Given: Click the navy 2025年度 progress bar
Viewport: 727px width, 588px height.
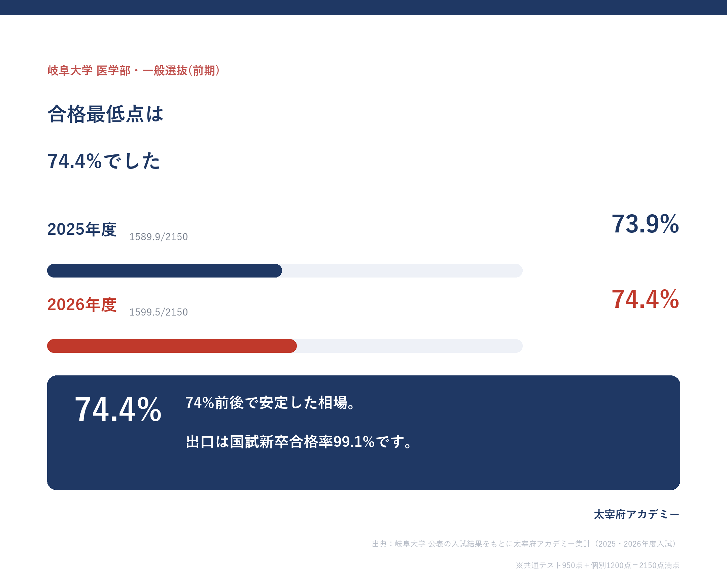Looking at the screenshot, I should point(164,271).
